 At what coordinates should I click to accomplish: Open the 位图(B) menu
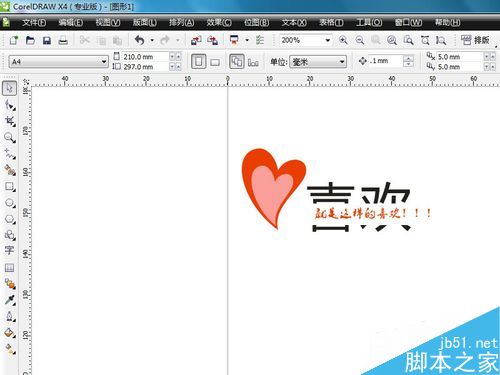(256, 23)
